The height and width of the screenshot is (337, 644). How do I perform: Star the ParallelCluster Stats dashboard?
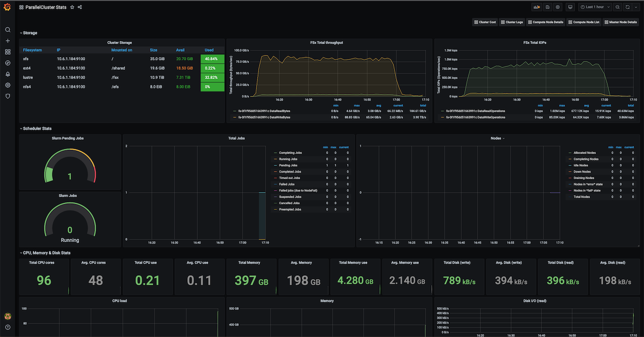pos(72,7)
